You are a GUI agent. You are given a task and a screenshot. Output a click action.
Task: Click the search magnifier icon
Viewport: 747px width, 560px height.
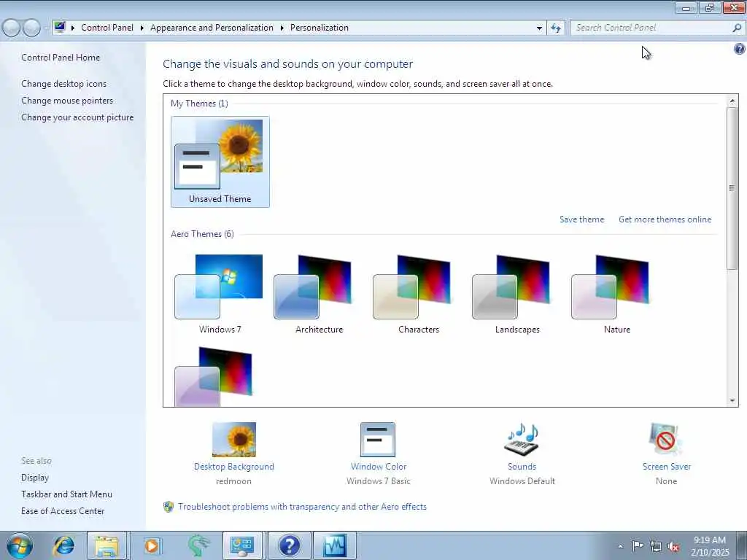737,28
